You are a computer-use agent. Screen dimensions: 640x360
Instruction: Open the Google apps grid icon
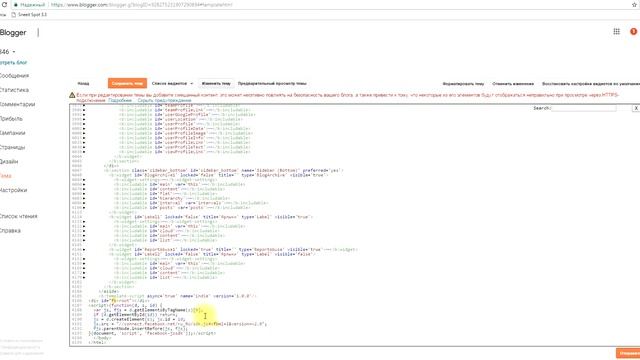pos(616,31)
